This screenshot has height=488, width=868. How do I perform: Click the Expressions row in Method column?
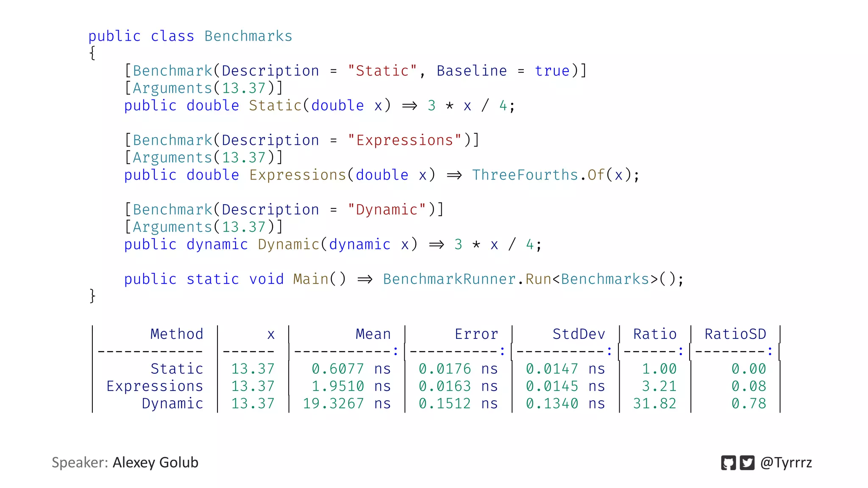155,386
